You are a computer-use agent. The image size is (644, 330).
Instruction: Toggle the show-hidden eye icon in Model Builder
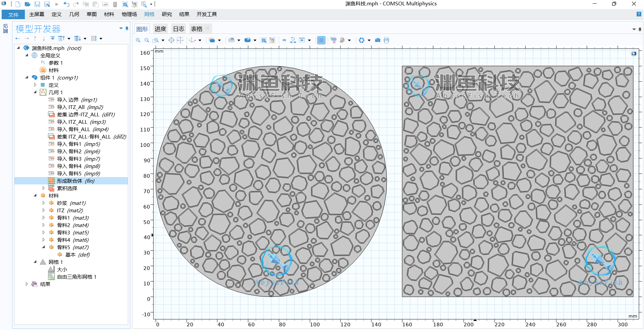tap(52, 39)
